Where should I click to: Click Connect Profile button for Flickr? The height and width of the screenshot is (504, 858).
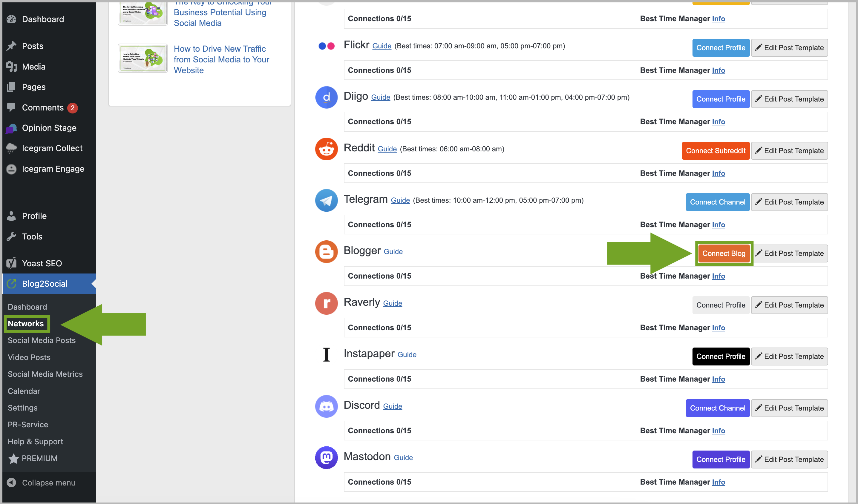(721, 48)
